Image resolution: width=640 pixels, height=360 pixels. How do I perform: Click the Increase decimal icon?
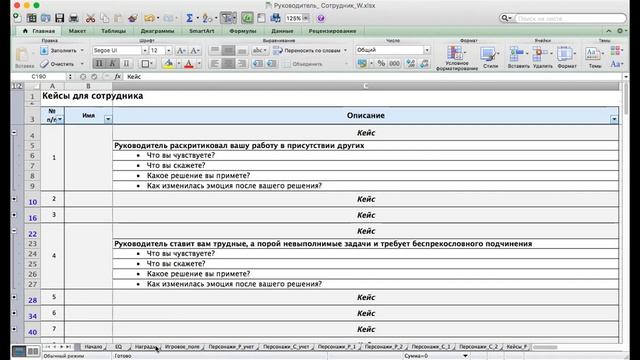pyautogui.click(x=411, y=63)
